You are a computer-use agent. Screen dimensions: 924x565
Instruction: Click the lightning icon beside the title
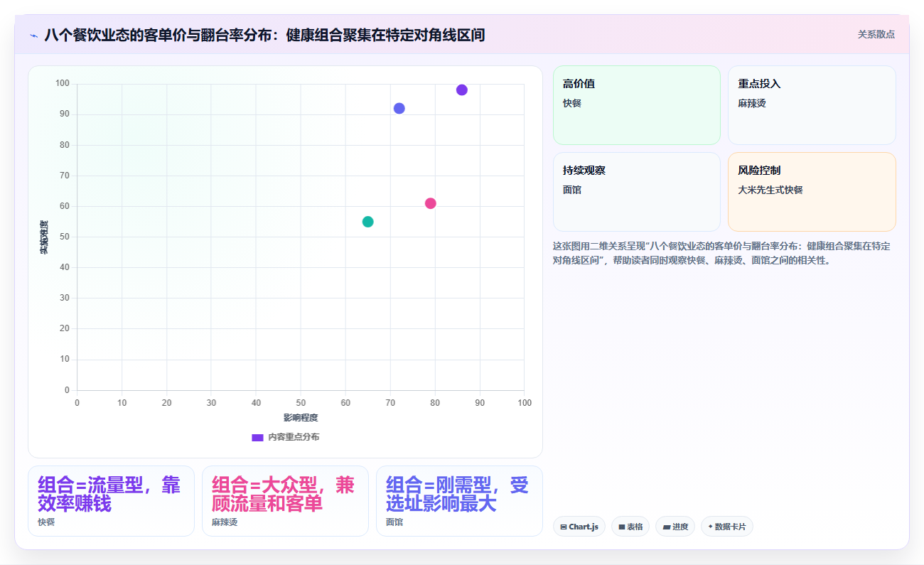pyautogui.click(x=33, y=36)
